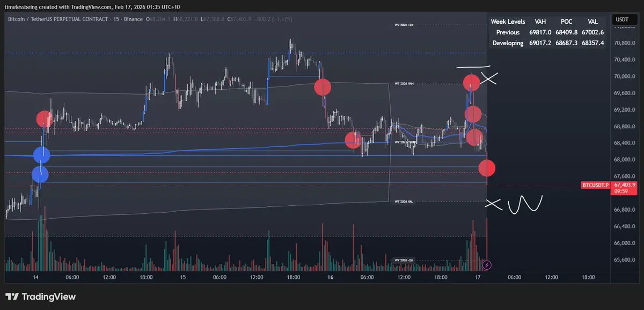644x310 pixels.
Task: Click the Previous row label
Action: point(508,32)
